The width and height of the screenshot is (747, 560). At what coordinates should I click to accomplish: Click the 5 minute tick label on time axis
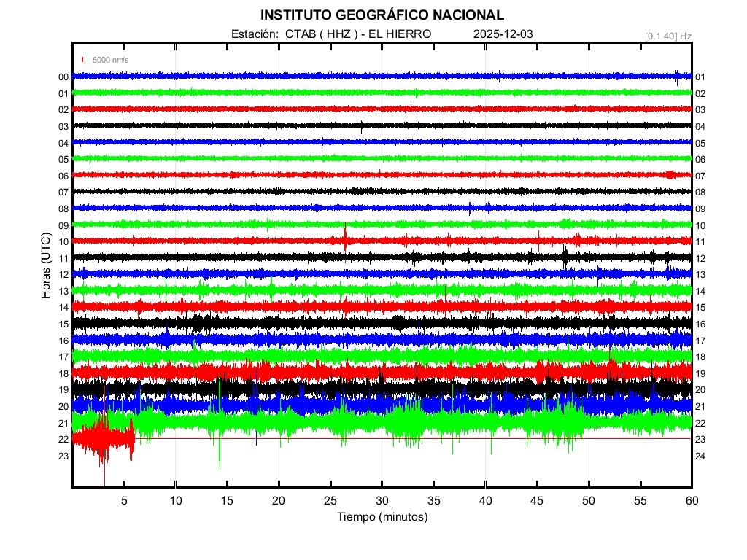(x=124, y=500)
